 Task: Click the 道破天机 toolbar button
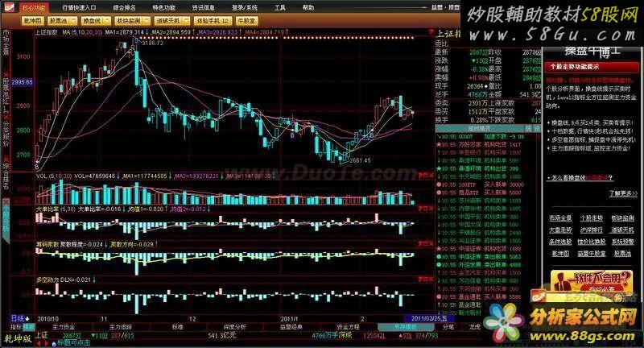click(167, 21)
